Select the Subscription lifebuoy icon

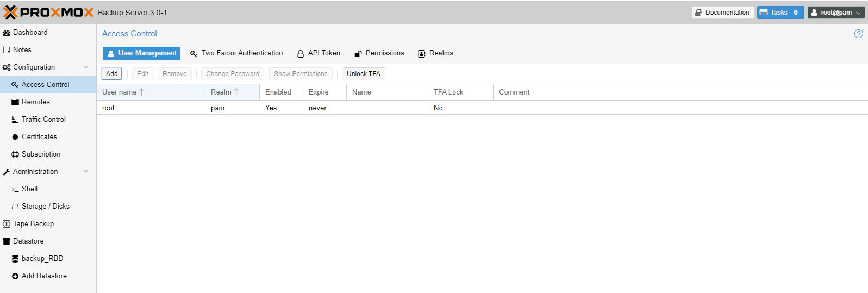(15, 154)
